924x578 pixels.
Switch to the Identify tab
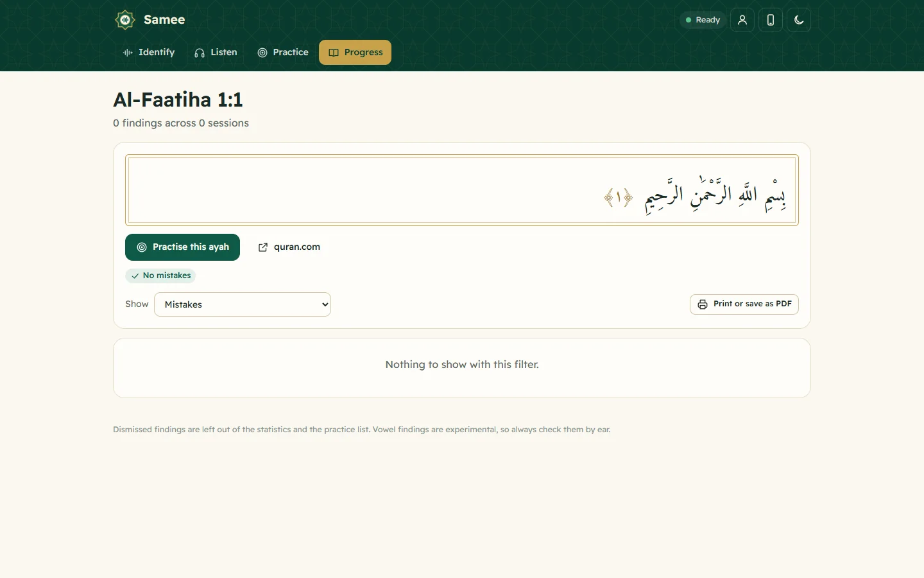[x=149, y=53]
